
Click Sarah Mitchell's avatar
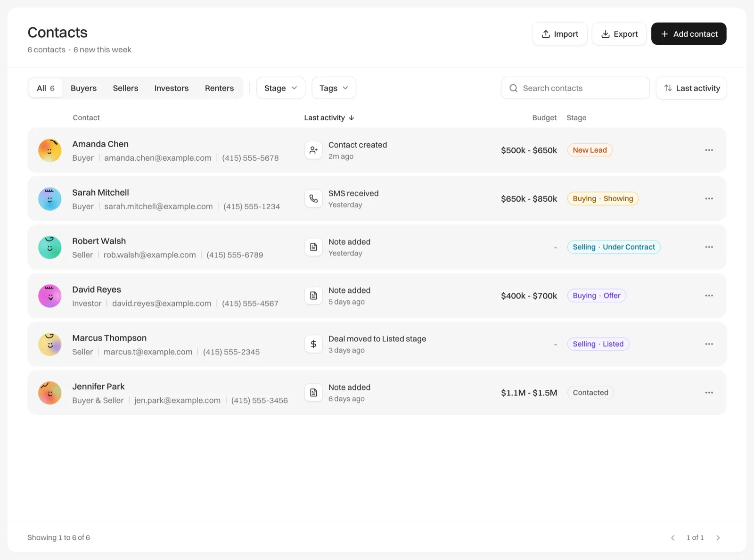point(50,199)
